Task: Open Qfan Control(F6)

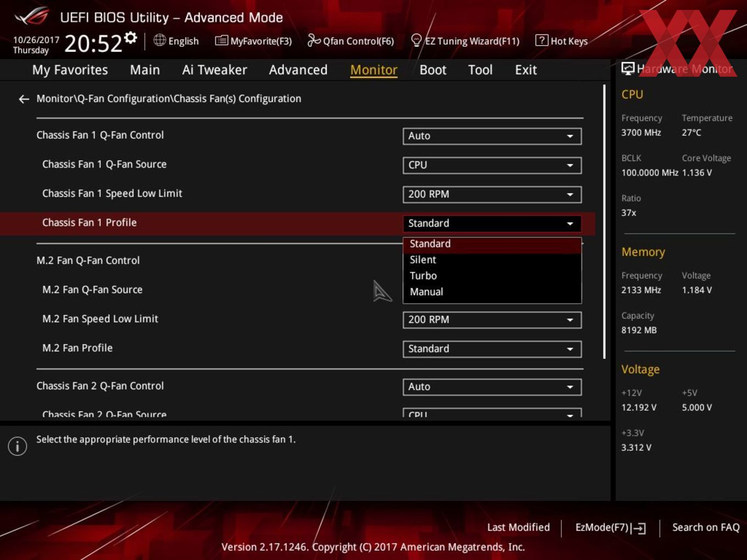Action: pyautogui.click(x=350, y=41)
